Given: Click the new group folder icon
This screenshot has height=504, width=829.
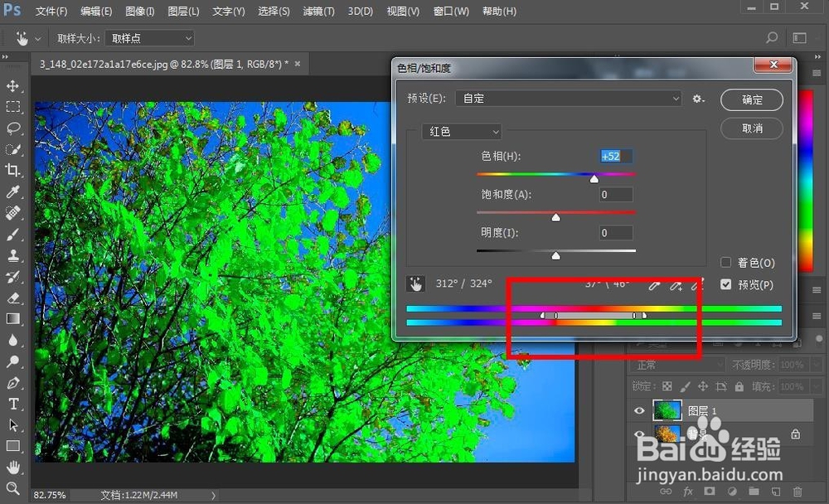Looking at the screenshot, I should (754, 492).
